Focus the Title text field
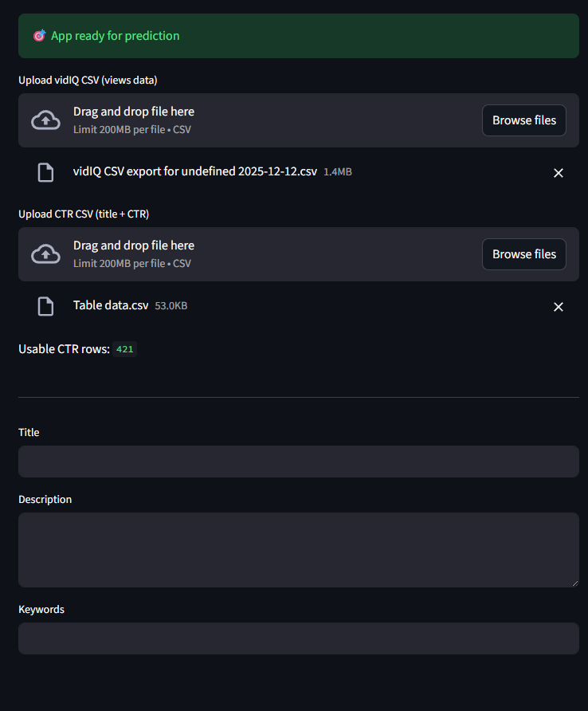The height and width of the screenshot is (711, 588). (298, 462)
